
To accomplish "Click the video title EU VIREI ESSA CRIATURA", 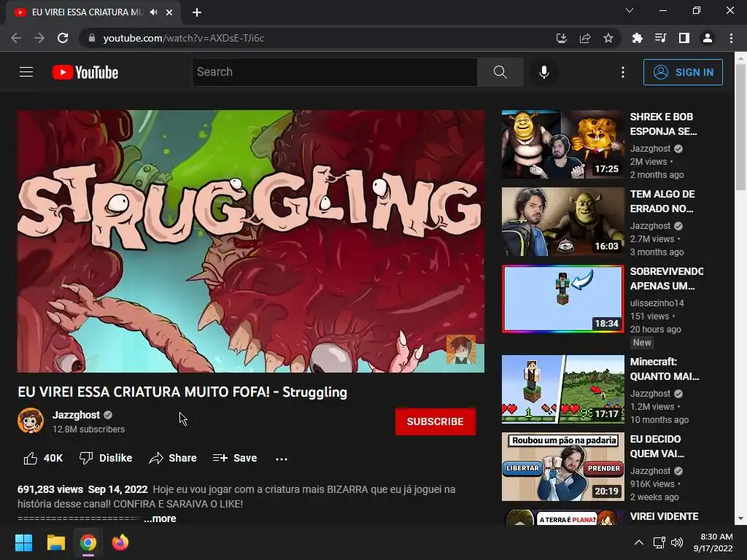I will [x=182, y=392].
